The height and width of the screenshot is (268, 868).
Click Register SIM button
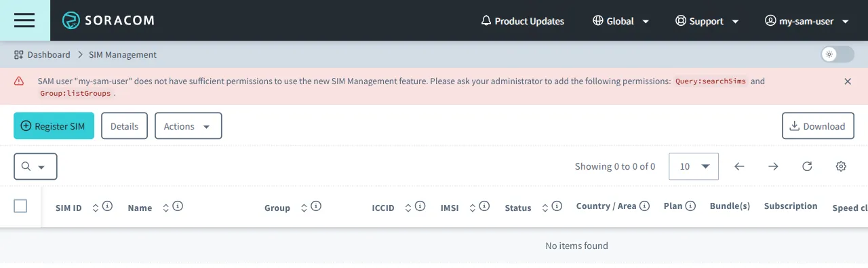(54, 126)
